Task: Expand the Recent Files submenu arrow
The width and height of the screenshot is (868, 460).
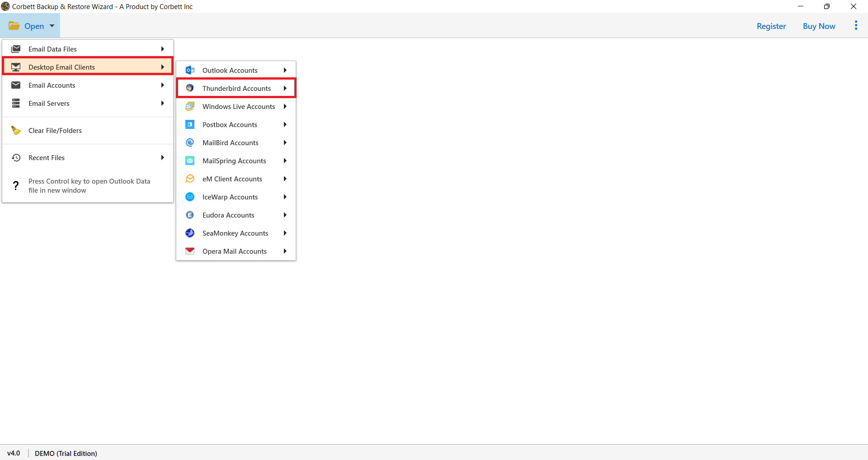Action: [x=162, y=157]
